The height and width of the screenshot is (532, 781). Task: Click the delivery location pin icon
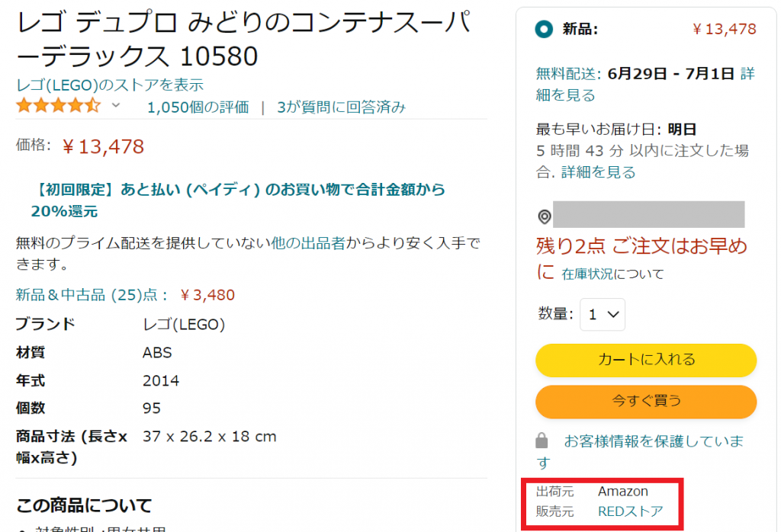pyautogui.click(x=545, y=216)
